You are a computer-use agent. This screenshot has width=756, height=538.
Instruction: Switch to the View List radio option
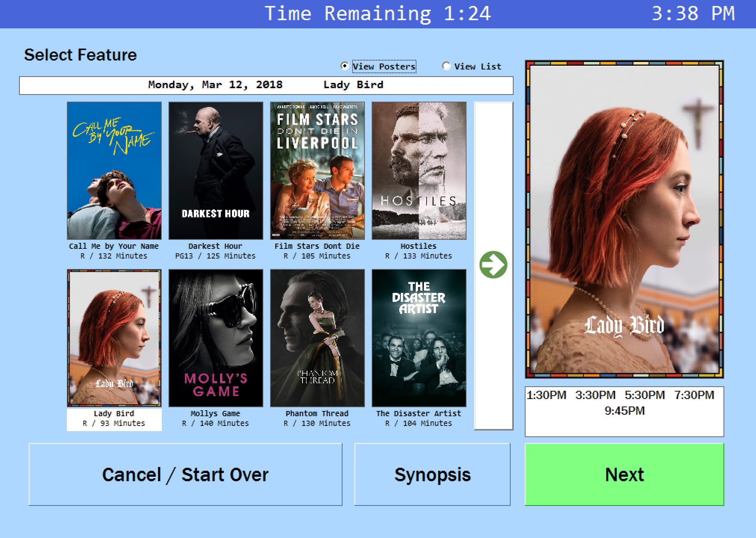point(446,66)
